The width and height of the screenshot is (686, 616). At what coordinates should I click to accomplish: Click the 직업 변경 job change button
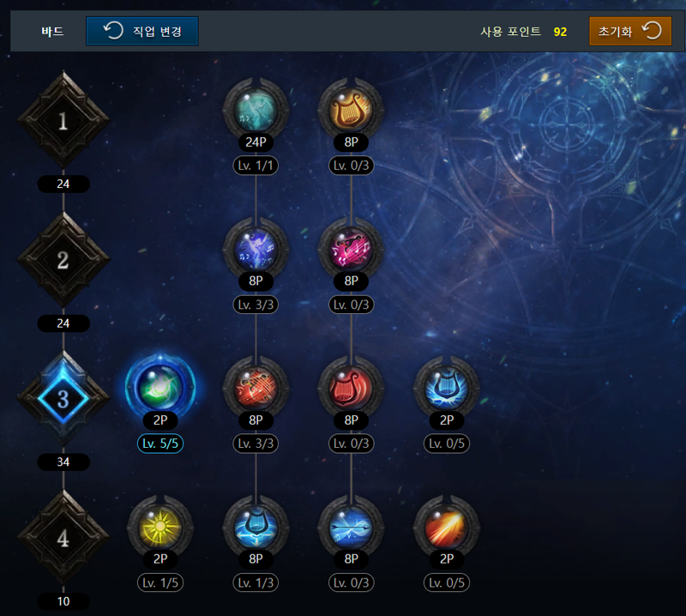[142, 31]
